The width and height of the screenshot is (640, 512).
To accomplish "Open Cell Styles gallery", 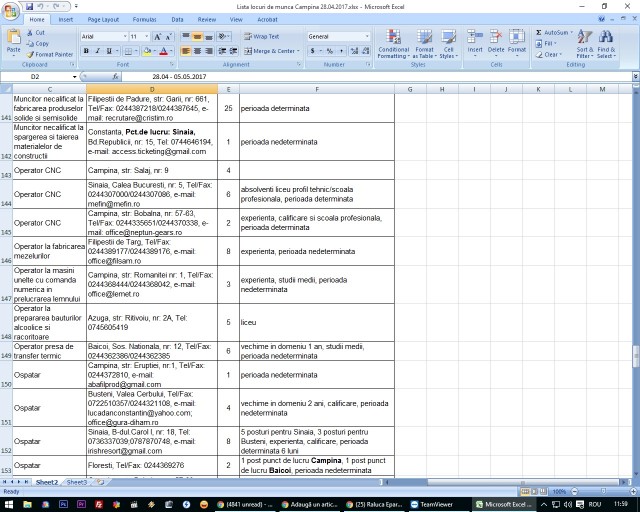I will click(449, 44).
